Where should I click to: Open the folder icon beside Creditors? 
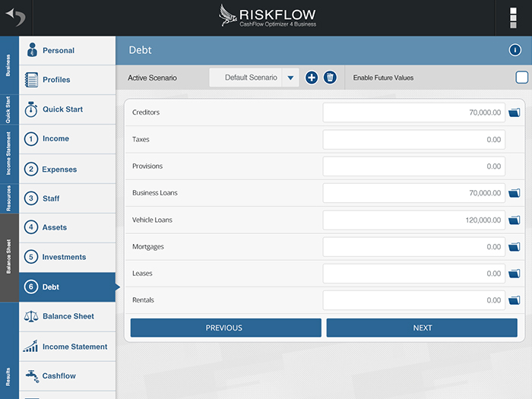point(515,112)
